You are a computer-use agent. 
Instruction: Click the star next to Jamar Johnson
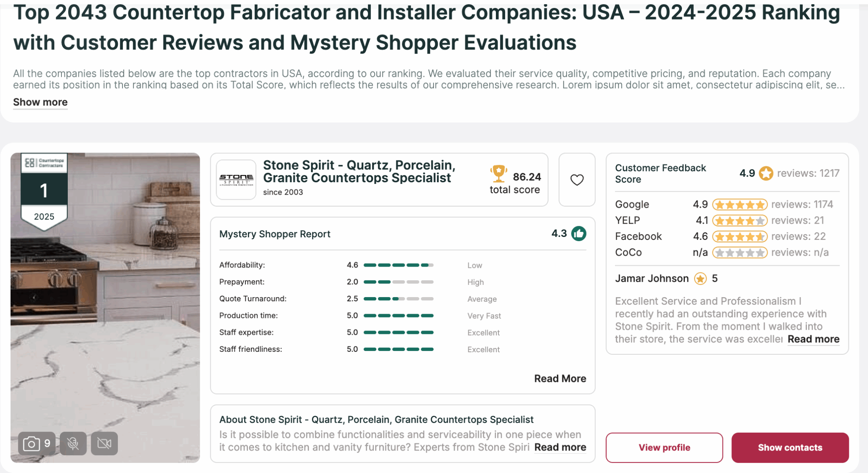700,278
